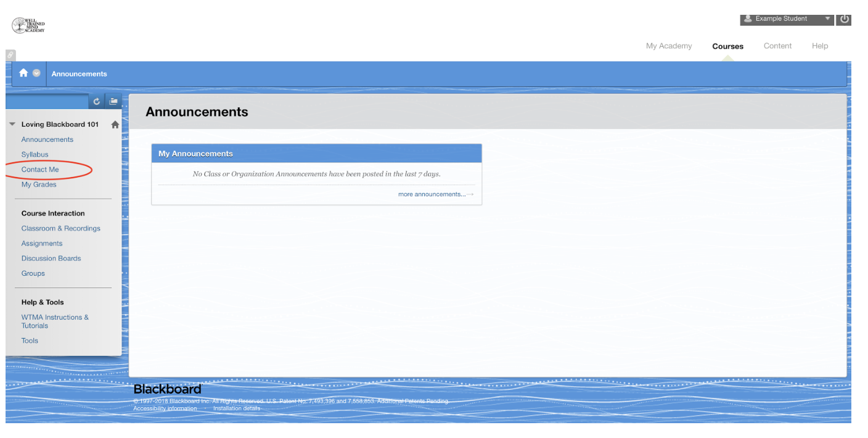
Task: Click the Well-Trained Mind Academy logo
Action: (28, 25)
